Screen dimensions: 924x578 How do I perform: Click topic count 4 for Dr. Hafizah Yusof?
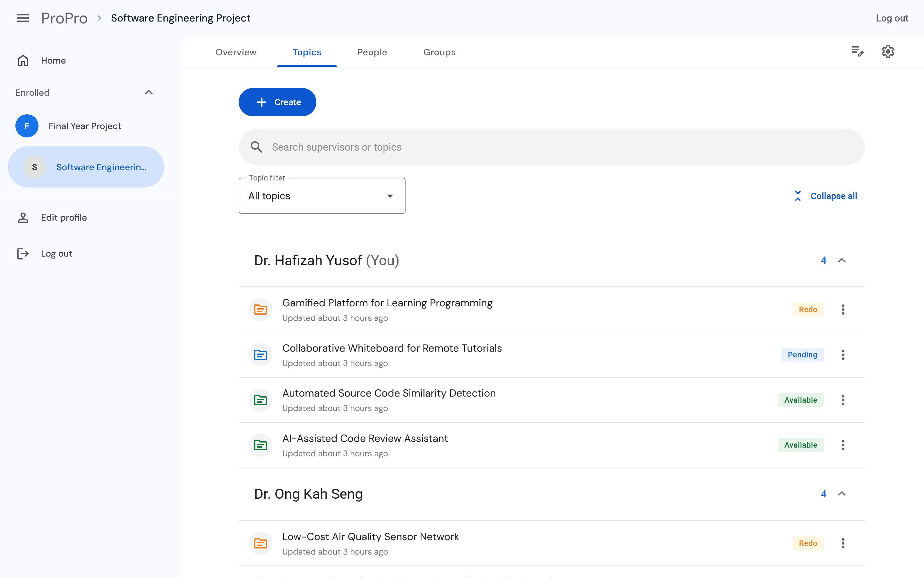824,260
